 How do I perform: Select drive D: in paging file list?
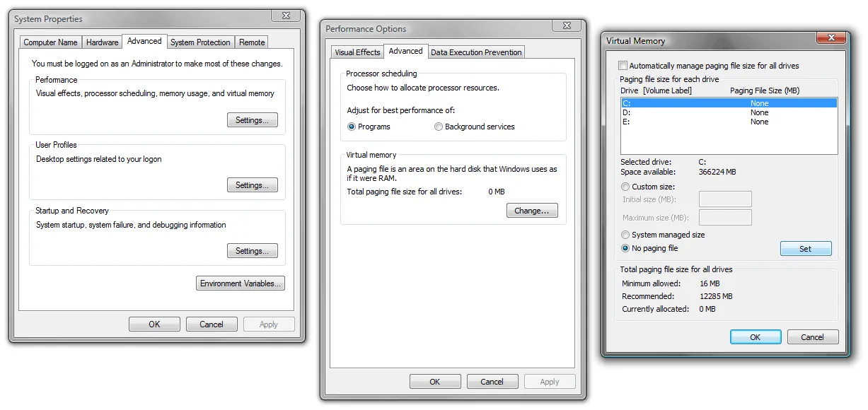click(x=729, y=112)
